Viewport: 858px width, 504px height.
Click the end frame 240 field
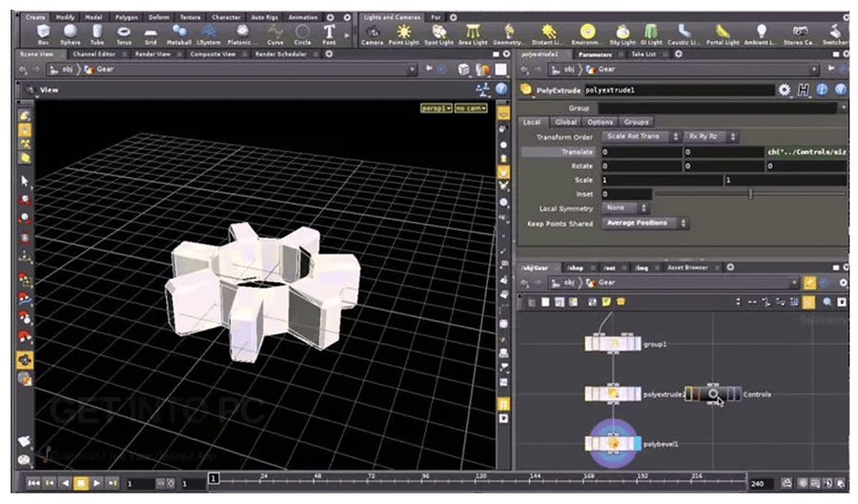pyautogui.click(x=761, y=484)
